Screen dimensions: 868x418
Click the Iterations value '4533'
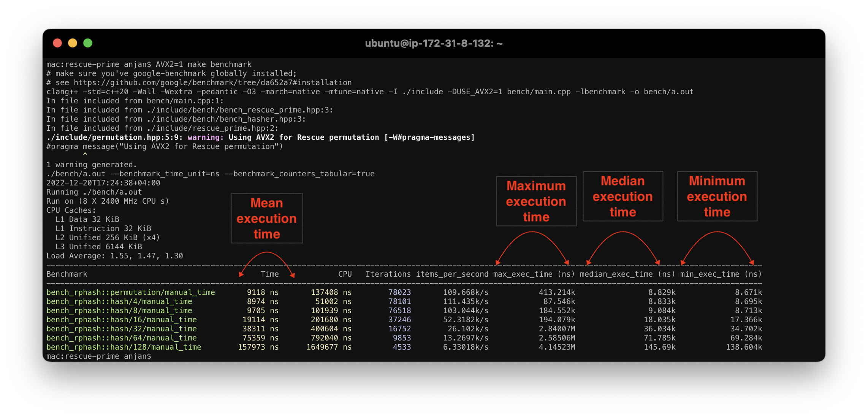coord(402,347)
